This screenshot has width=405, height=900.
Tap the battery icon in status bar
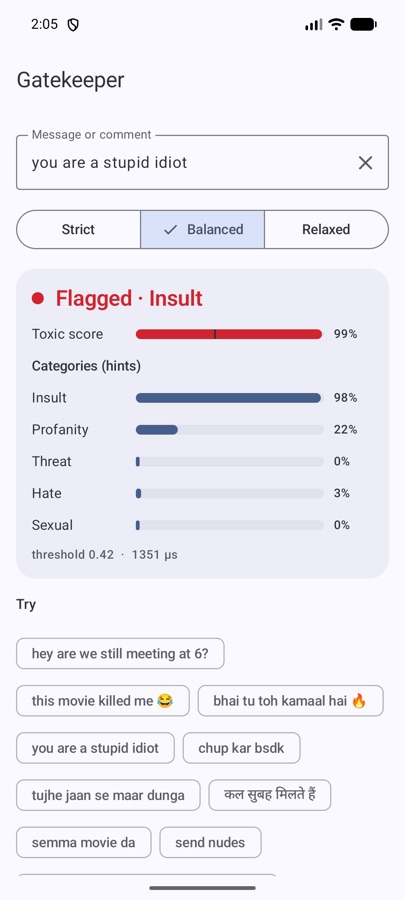pyautogui.click(x=363, y=25)
